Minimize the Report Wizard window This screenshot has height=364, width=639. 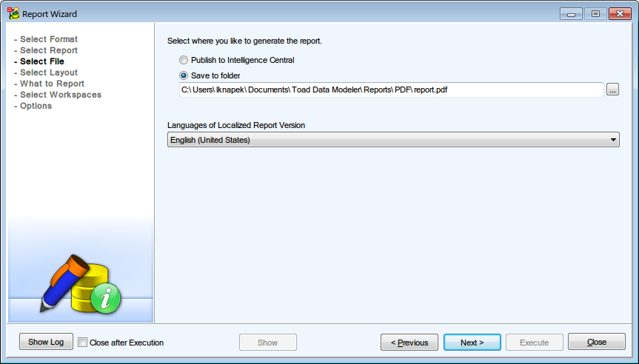pos(571,13)
